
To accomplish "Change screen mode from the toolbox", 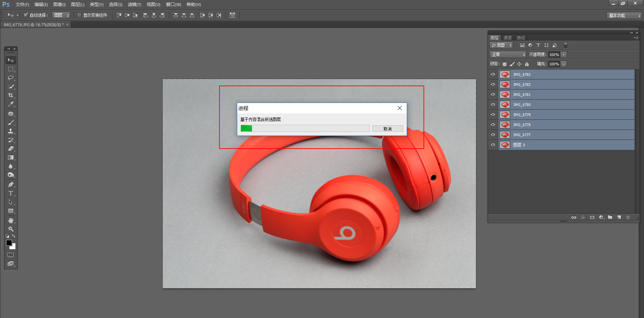I will click(x=11, y=264).
